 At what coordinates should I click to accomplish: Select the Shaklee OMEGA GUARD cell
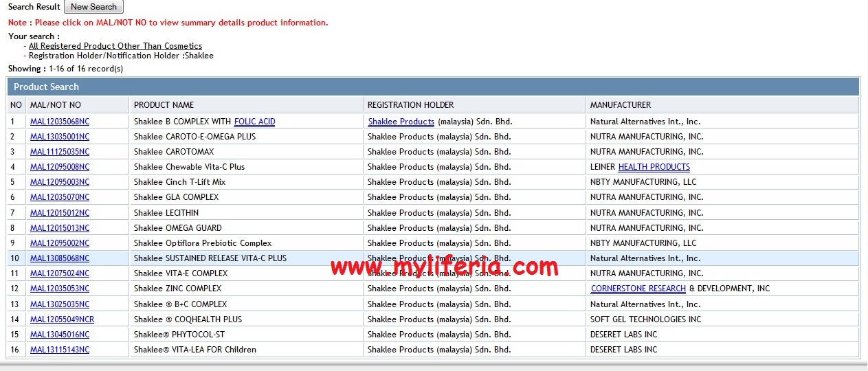[x=246, y=228]
